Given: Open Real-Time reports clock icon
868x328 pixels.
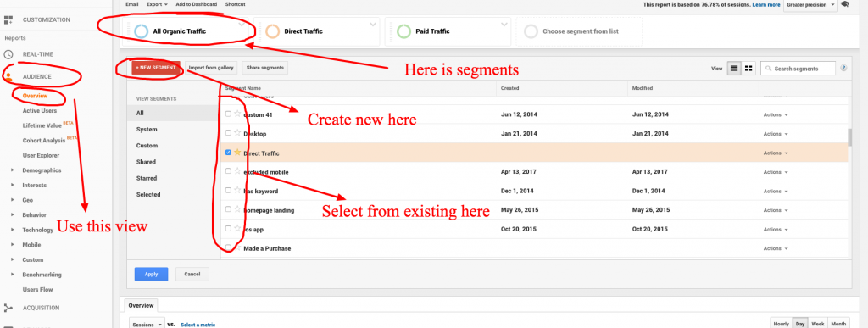Looking at the screenshot, I should click(x=8, y=54).
